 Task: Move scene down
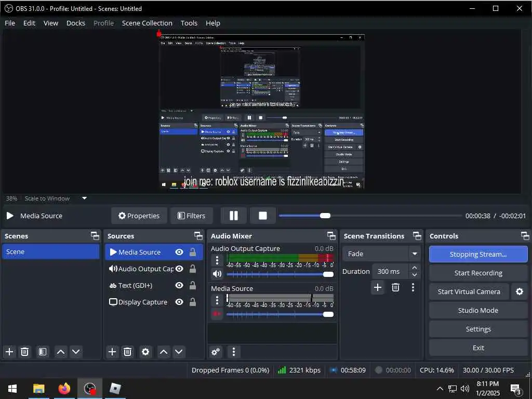click(76, 352)
